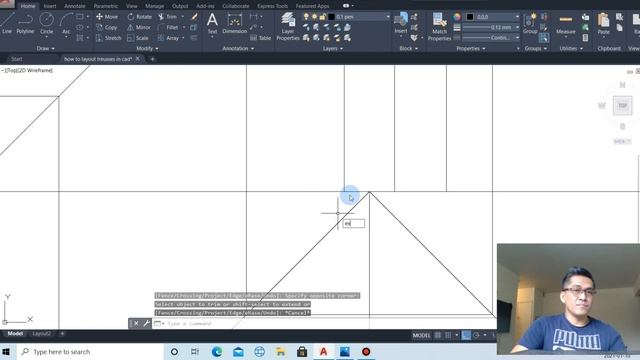Viewport: 640px width, 360px height.
Task: Close the how to layout trusses file tab
Action: pos(138,59)
